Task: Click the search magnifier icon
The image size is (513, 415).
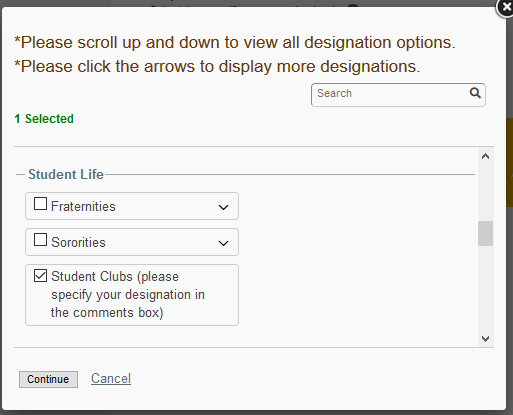Action: point(475,93)
